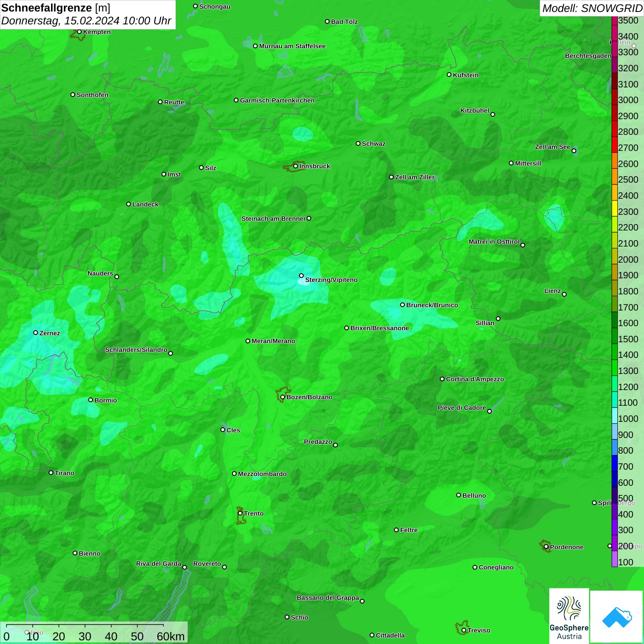This screenshot has height=644, width=644.
Task: Click the Modell: SNOWGRID label
Action: (x=592, y=8)
